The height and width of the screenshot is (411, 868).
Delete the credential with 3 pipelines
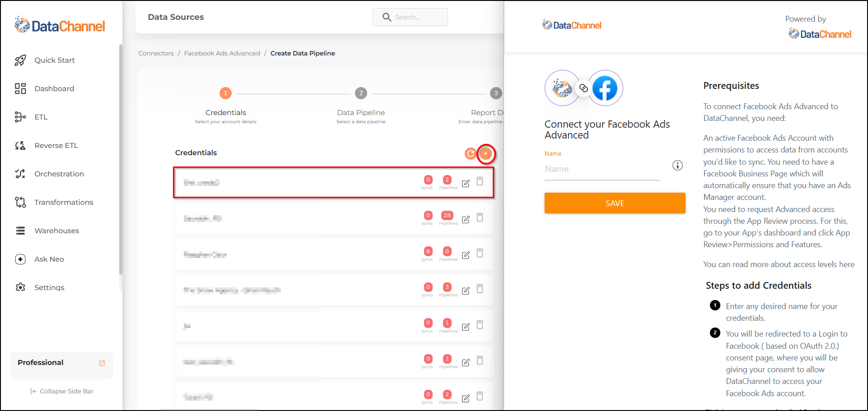480,289
